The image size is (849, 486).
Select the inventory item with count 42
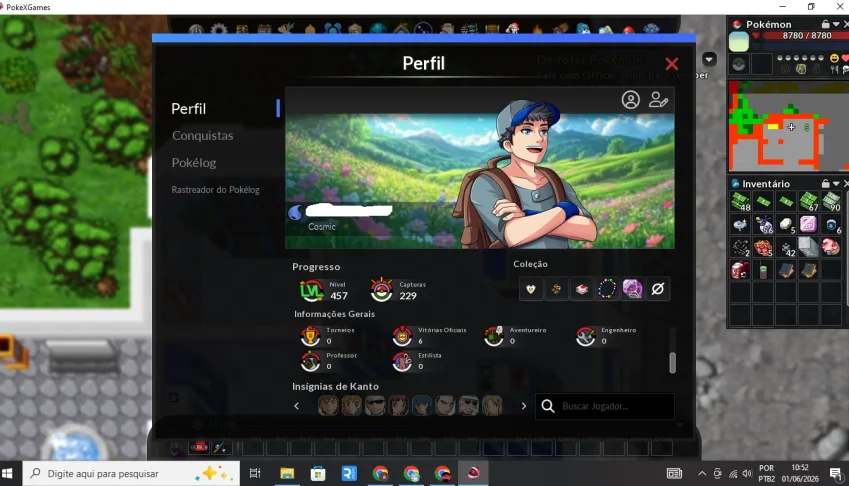(786, 247)
